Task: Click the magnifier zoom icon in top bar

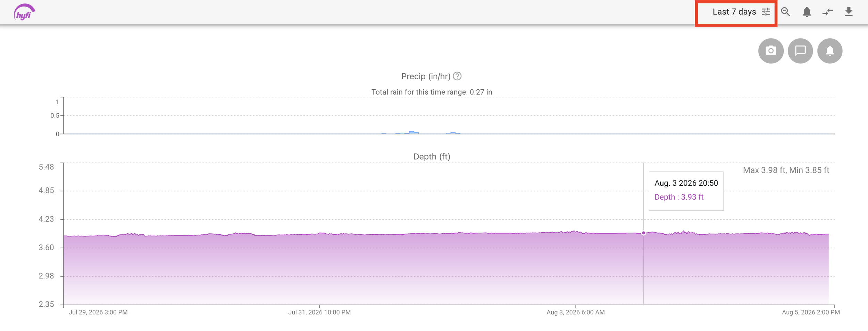Action: 786,12
